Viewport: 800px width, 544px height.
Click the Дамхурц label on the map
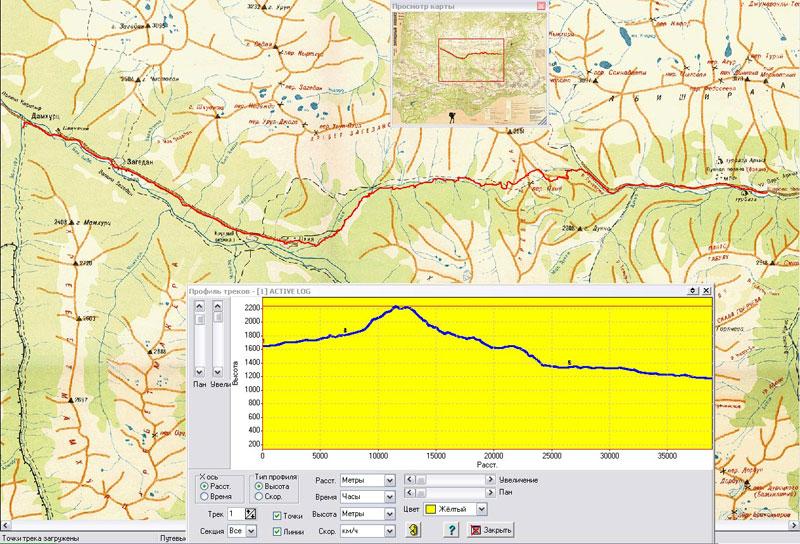pos(43,116)
